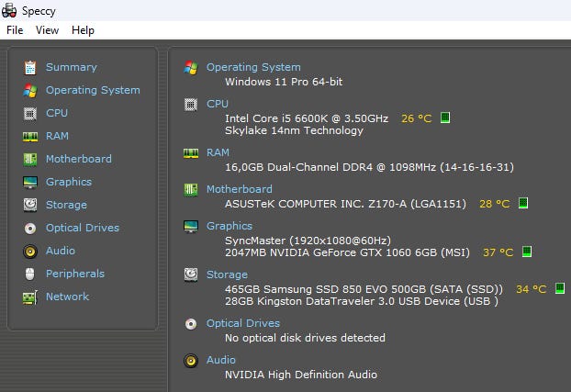571x392 pixels.
Task: Click the Speccy app icon in title bar
Action: point(9,10)
